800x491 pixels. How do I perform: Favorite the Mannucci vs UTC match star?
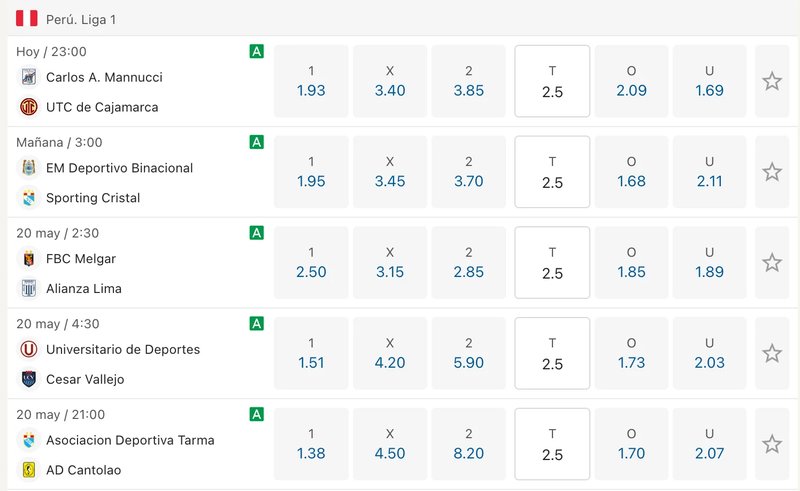tap(772, 81)
